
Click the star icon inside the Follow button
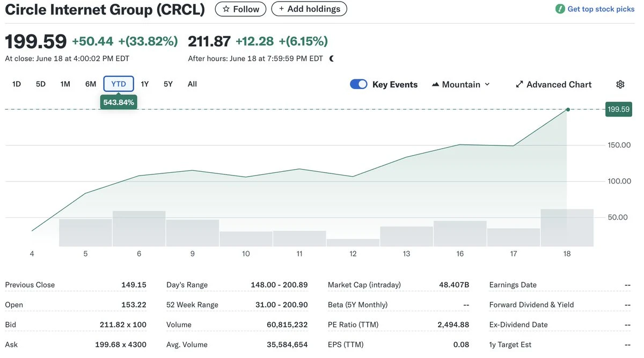click(225, 9)
